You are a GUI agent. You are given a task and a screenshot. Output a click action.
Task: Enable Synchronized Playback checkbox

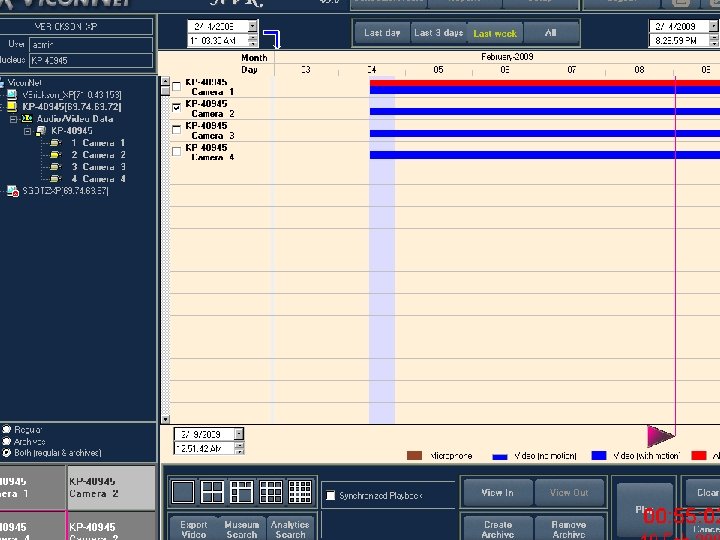pyautogui.click(x=331, y=495)
